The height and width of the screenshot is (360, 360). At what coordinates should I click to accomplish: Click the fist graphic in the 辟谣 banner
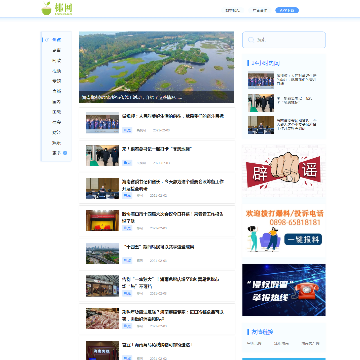coord(284,168)
